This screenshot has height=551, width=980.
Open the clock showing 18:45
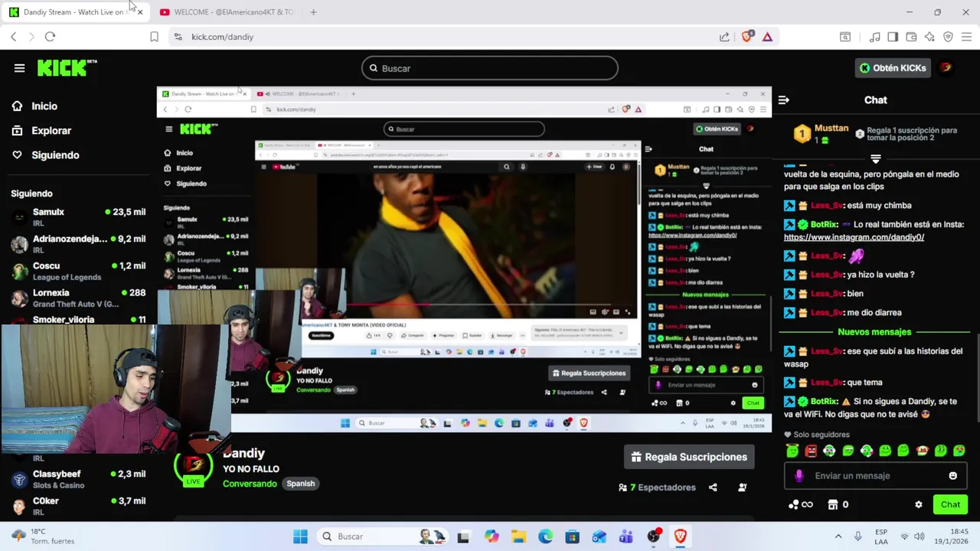(950, 536)
